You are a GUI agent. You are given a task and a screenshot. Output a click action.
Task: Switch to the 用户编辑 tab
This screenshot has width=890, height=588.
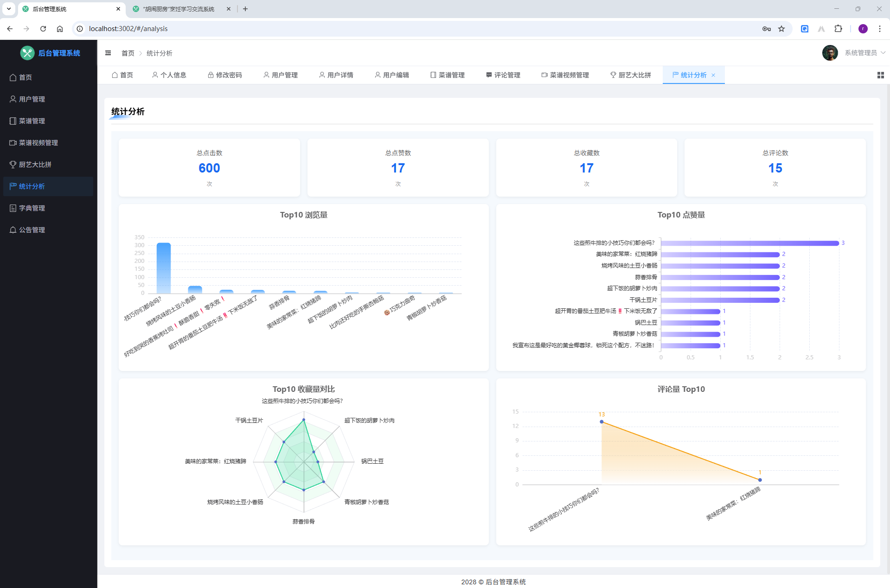pyautogui.click(x=391, y=75)
